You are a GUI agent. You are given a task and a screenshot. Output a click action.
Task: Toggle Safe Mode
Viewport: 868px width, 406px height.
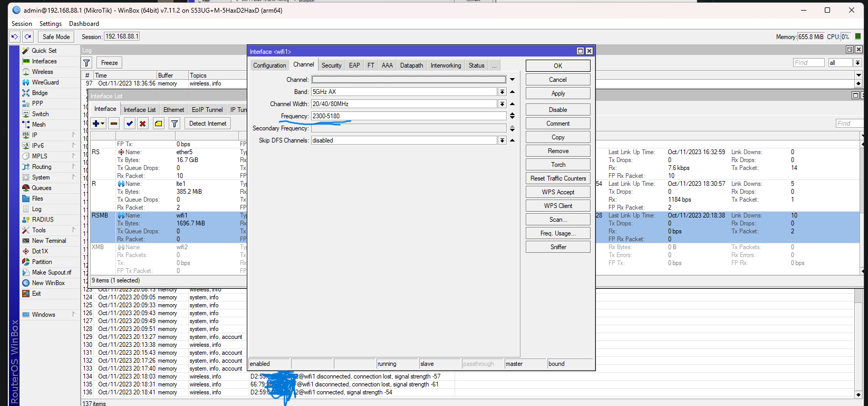click(x=56, y=36)
